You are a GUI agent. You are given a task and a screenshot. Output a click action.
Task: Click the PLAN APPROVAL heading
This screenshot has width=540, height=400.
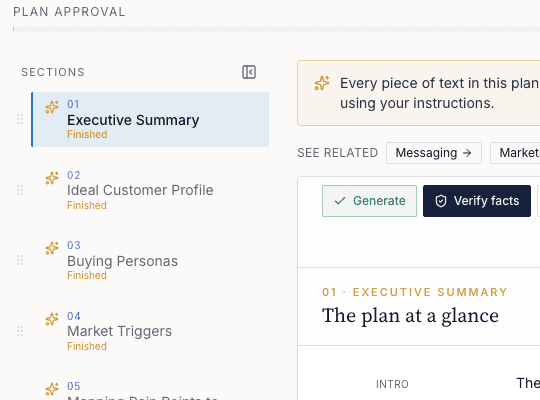click(x=69, y=12)
